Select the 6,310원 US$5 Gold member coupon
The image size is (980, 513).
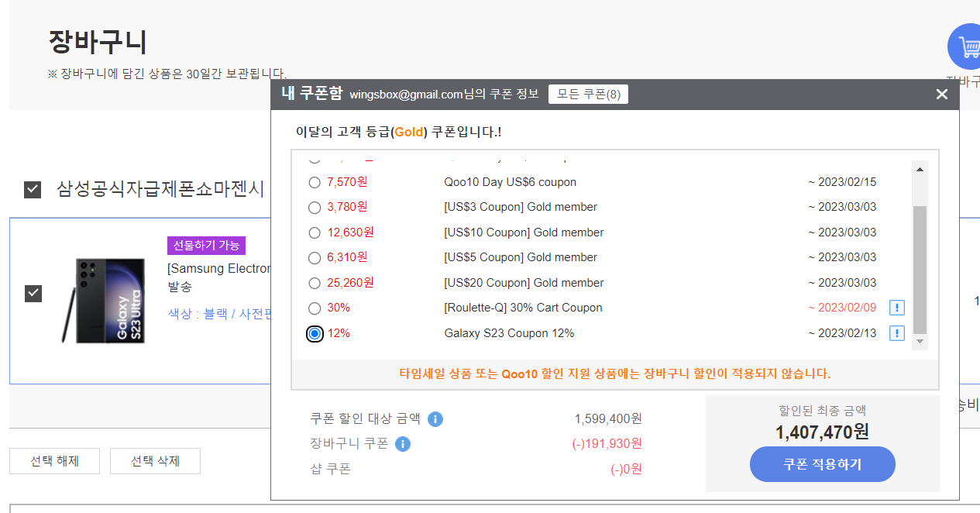click(315, 258)
